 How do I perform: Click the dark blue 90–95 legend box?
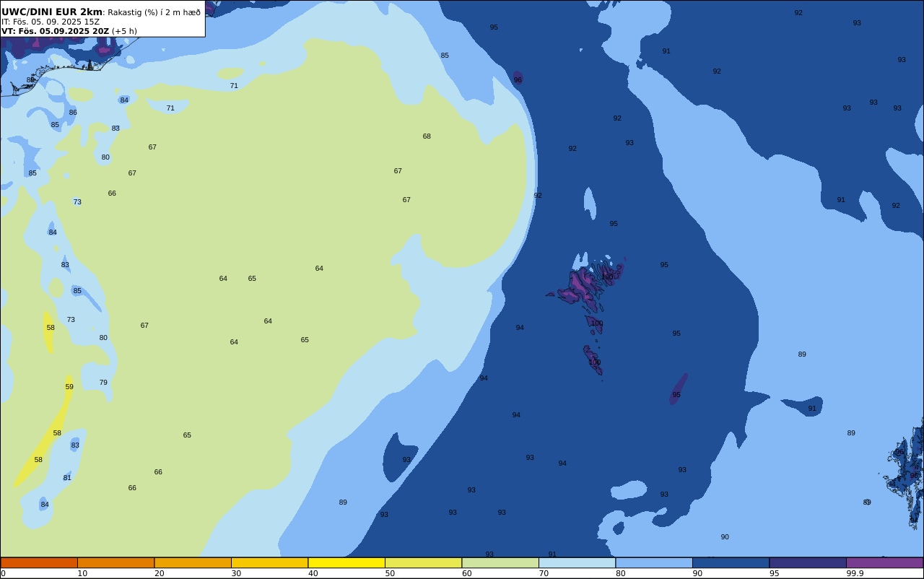[x=731, y=562]
